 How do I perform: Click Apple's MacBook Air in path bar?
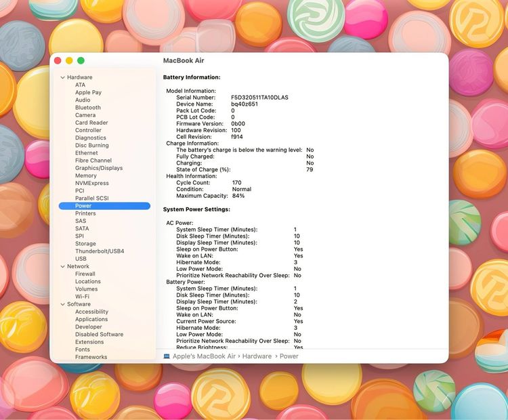point(204,356)
